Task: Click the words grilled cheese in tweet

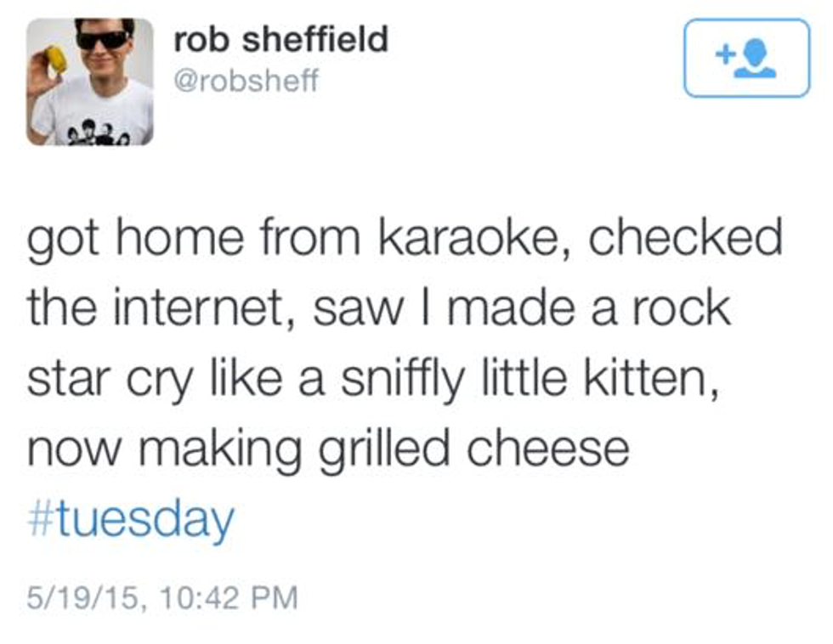Action: click(x=473, y=449)
